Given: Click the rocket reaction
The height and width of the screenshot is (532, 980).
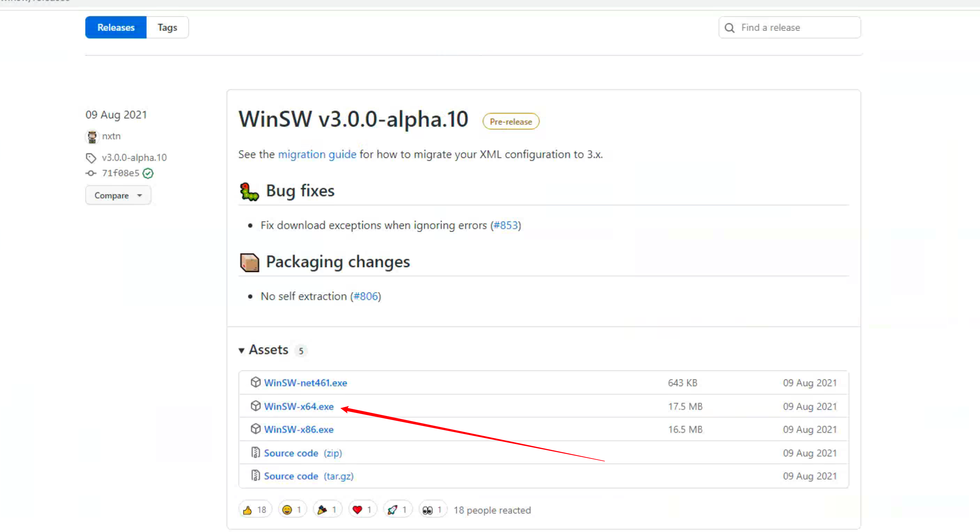Looking at the screenshot, I should coord(397,510).
